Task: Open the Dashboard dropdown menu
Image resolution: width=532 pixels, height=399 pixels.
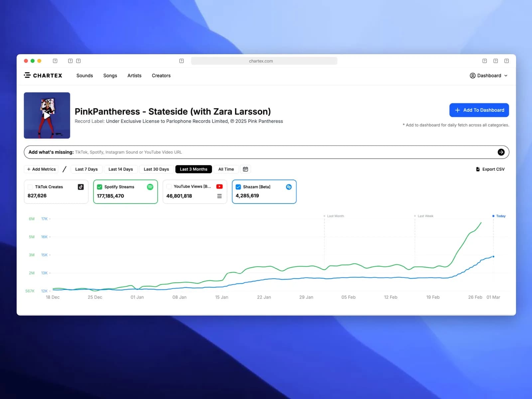Action: pos(488,75)
